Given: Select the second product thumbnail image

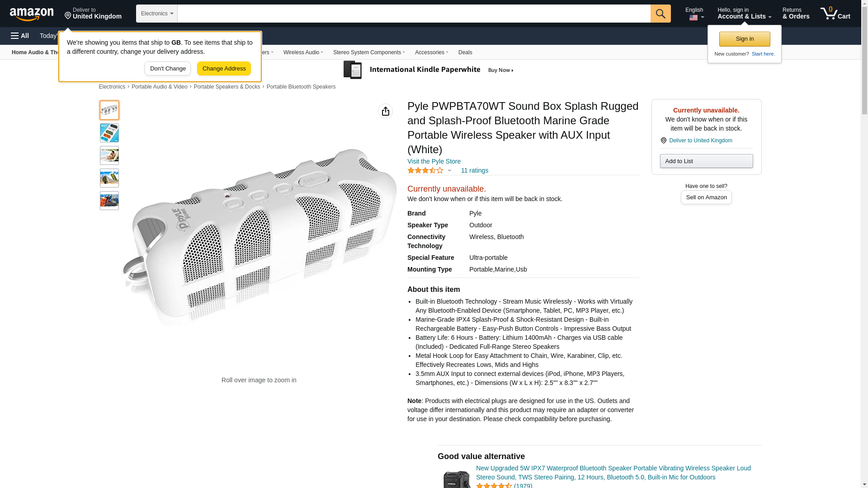Looking at the screenshot, I should 109,133.
